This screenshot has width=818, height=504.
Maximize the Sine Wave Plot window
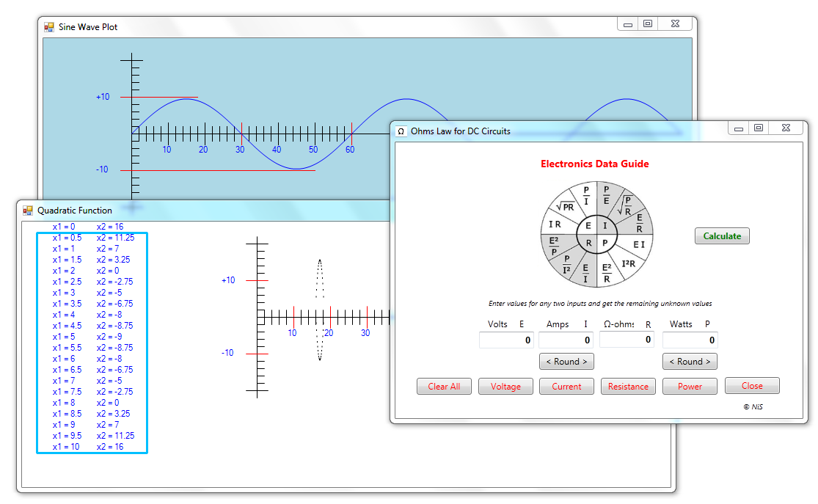pyautogui.click(x=648, y=24)
